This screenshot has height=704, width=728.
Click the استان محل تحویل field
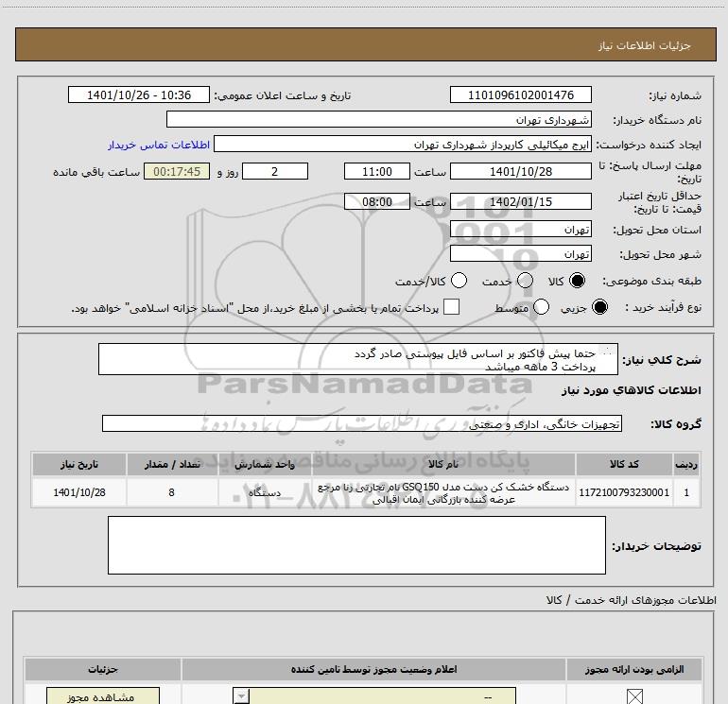(520, 230)
